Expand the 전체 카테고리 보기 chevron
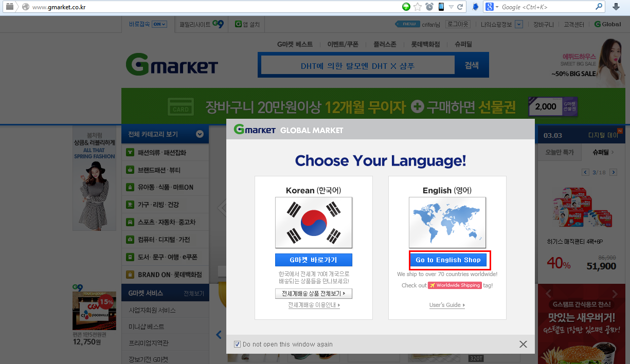Screen dimensions: 630x364 (x=200, y=134)
